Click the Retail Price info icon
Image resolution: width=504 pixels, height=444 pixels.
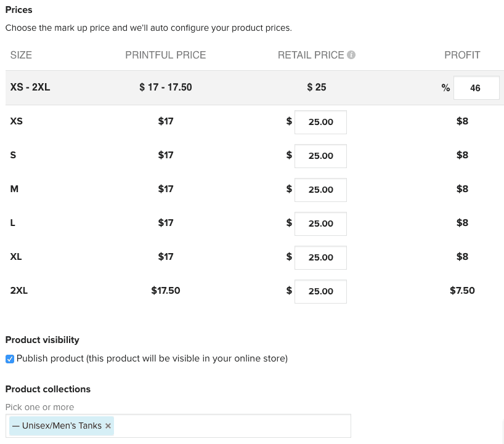pyautogui.click(x=351, y=55)
